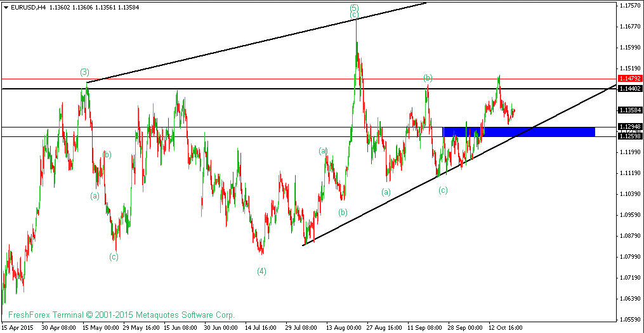The width and height of the screenshot is (644, 333).
Task: Click the 30 Jun 00:00 time label
Action: pos(222,328)
